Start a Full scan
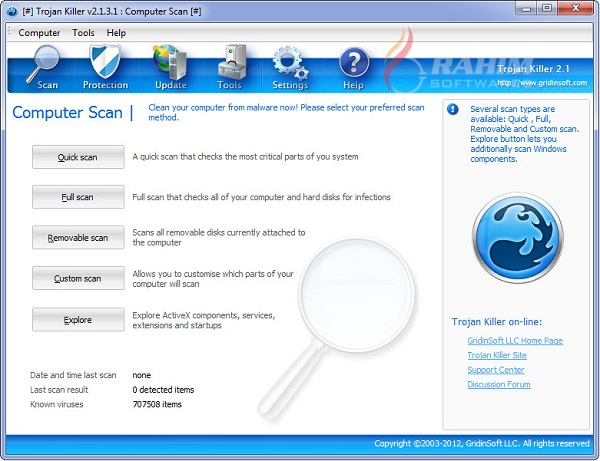 click(78, 197)
